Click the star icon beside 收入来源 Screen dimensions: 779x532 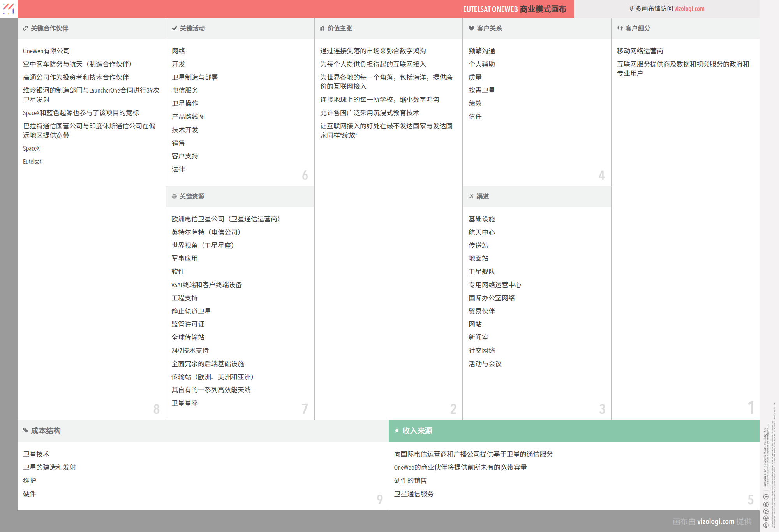pos(397,430)
